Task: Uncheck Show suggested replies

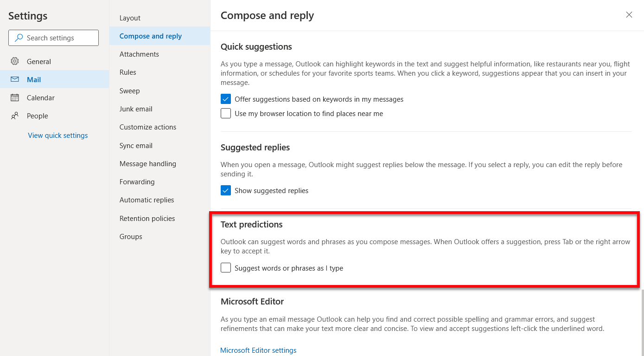Action: click(x=226, y=190)
